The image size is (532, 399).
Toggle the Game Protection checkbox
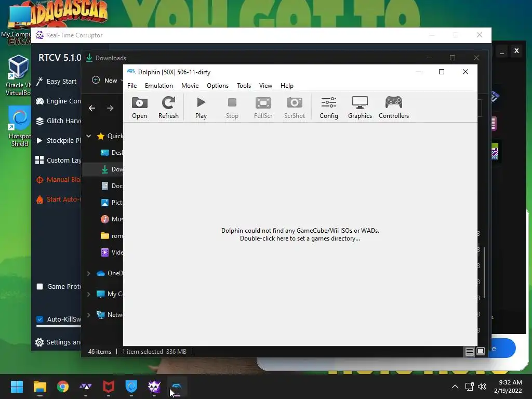tap(39, 287)
